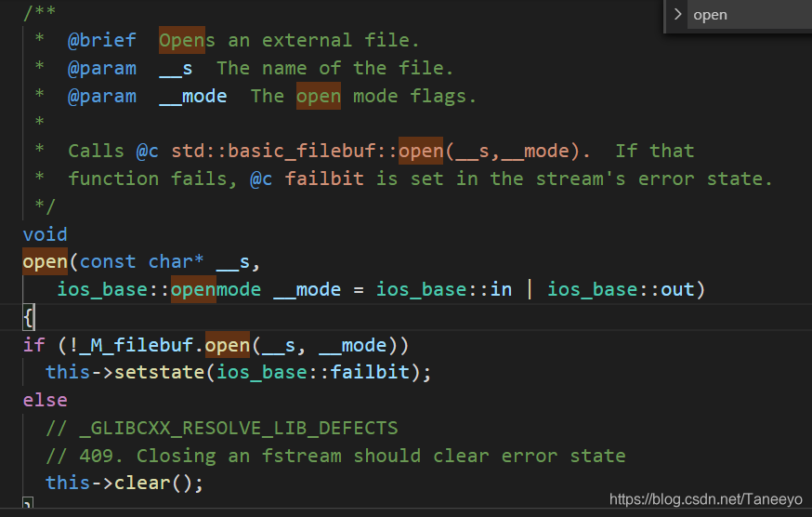Click 'open' call after _M_filebuf
Image resolution: width=812 pixels, height=517 pixels.
[x=228, y=345]
